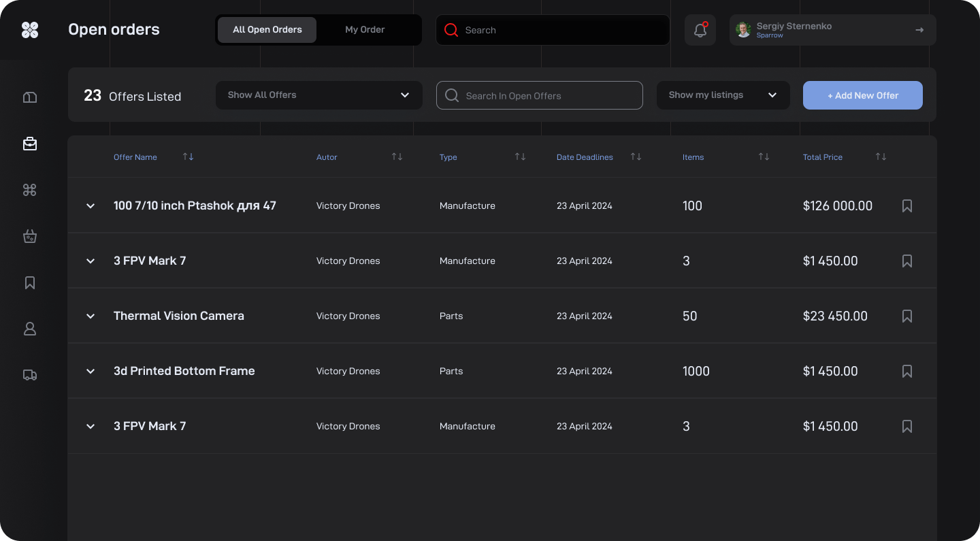Click the Add New Offer button

pos(862,95)
